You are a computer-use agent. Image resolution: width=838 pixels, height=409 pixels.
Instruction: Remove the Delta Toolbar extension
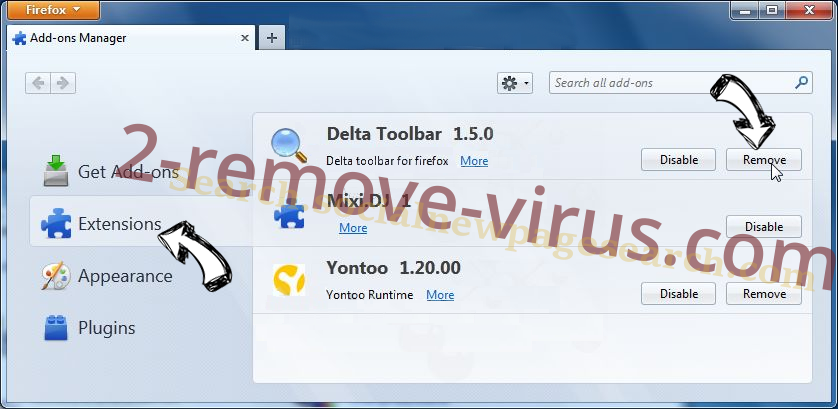coord(764,160)
